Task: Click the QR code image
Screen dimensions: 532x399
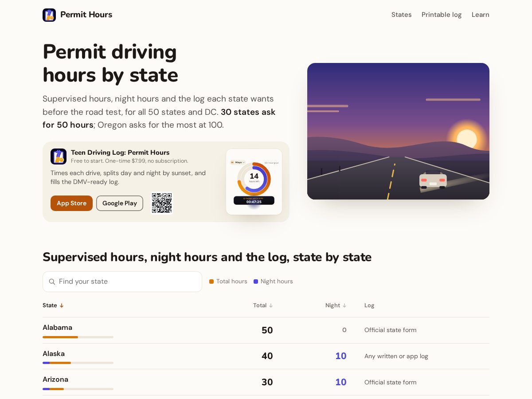Action: pyautogui.click(x=162, y=203)
